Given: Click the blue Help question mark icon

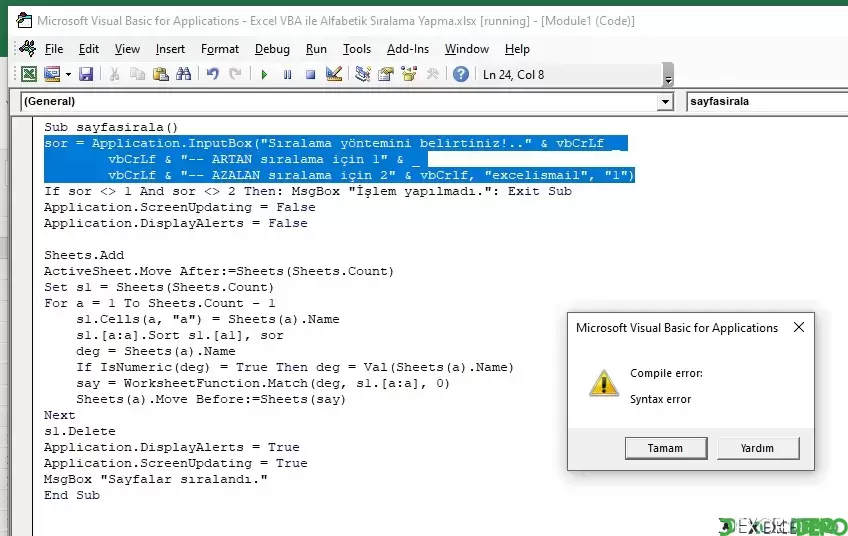Looking at the screenshot, I should (461, 74).
